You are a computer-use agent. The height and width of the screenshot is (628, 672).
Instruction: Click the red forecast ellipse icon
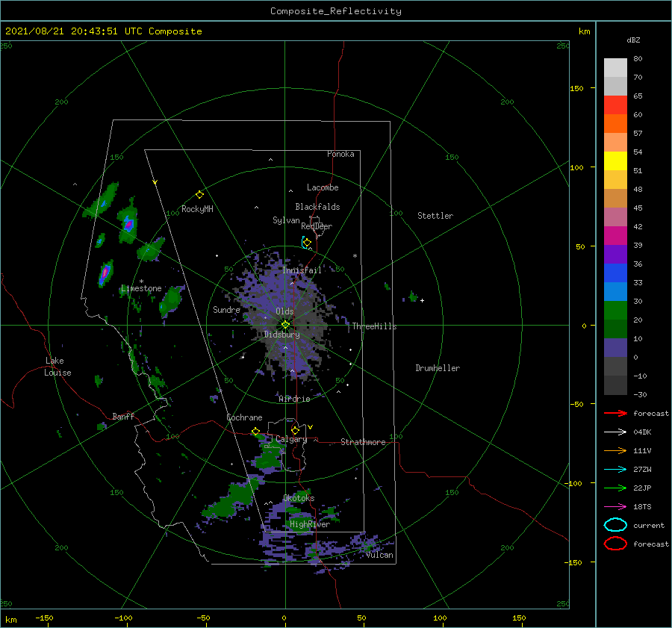[615, 544]
